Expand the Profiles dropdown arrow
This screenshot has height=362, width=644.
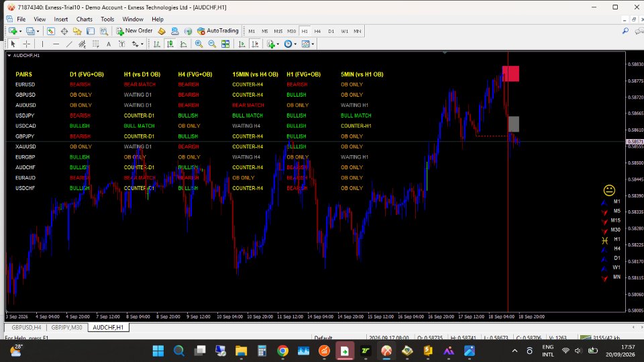38,32
